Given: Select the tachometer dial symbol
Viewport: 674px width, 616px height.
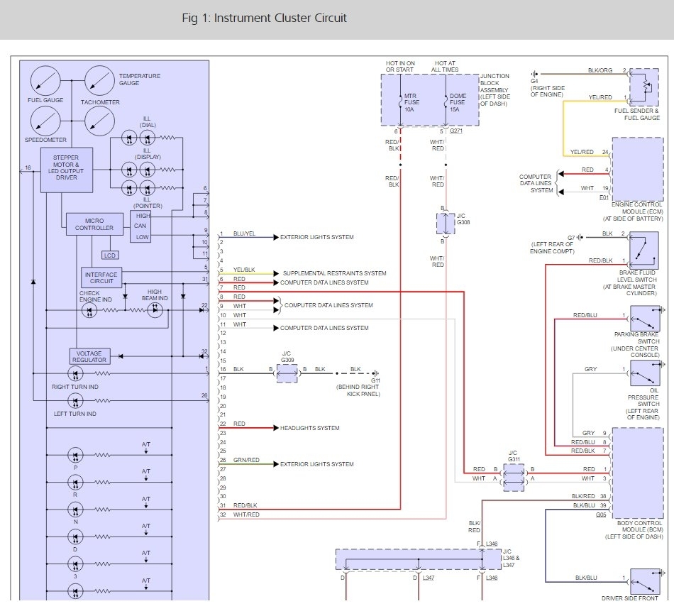Looking at the screenshot, I should [100, 122].
